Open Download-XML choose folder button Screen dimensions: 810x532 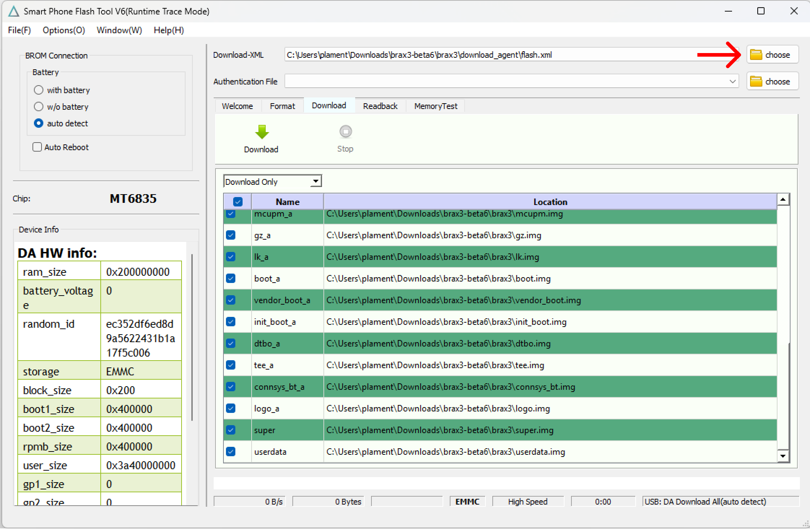pyautogui.click(x=772, y=55)
